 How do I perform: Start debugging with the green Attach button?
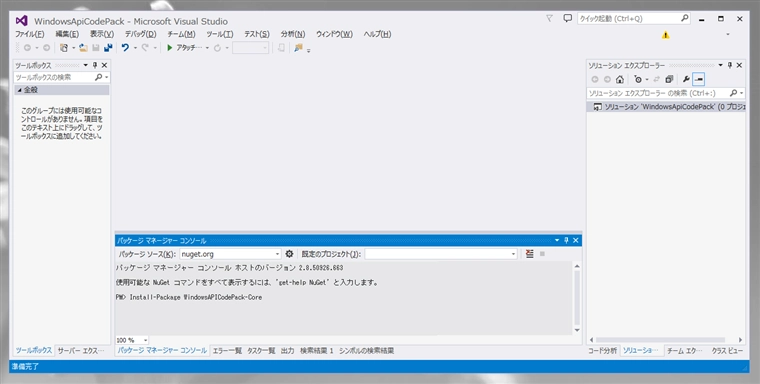pyautogui.click(x=184, y=48)
